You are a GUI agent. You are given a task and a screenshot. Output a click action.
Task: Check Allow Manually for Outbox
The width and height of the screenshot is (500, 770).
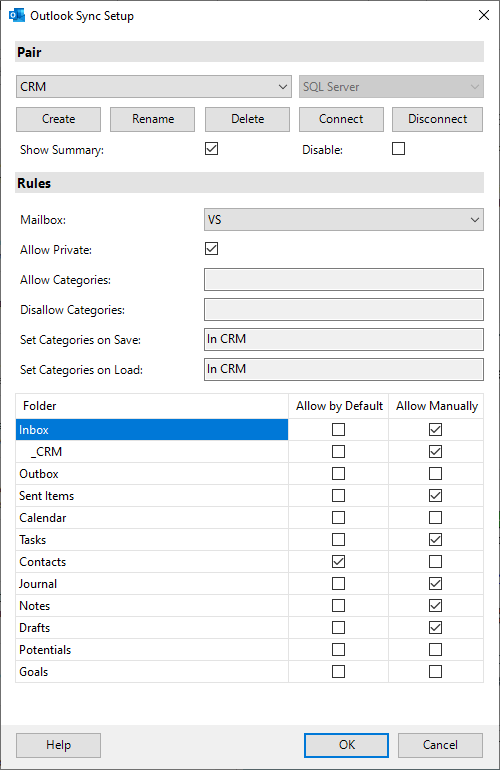tap(435, 474)
